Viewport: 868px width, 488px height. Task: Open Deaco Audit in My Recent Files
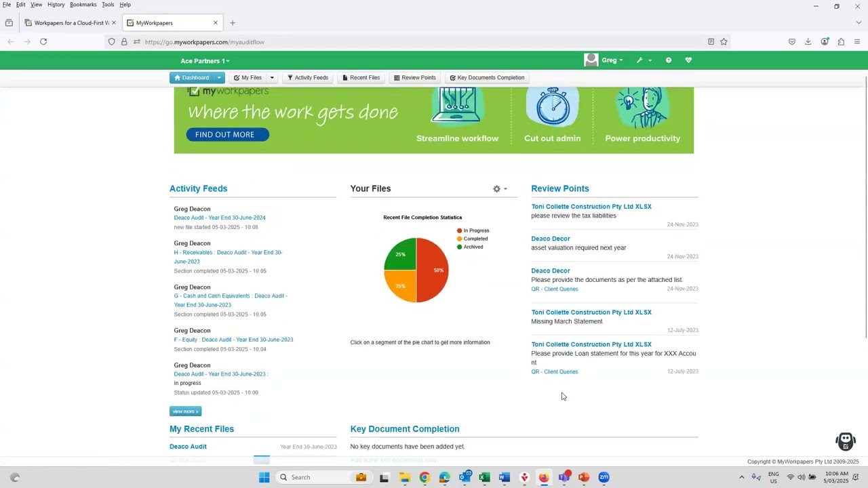[x=188, y=447]
